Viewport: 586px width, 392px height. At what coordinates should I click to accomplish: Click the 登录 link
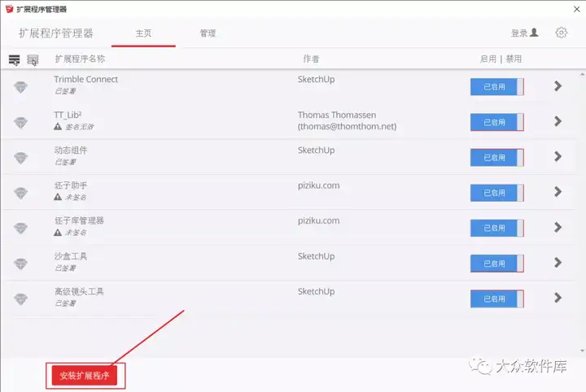click(519, 33)
